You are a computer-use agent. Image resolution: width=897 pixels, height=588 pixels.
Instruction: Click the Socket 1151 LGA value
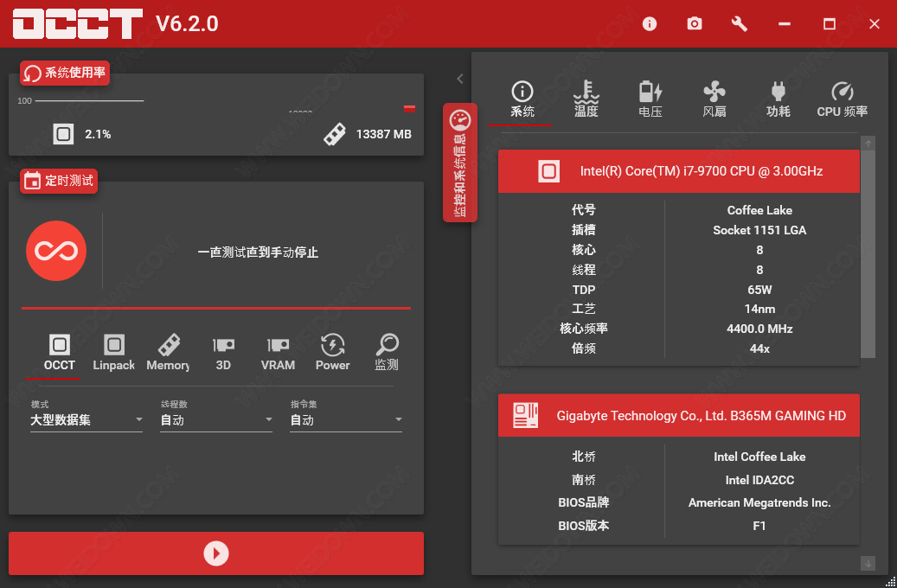coord(759,231)
